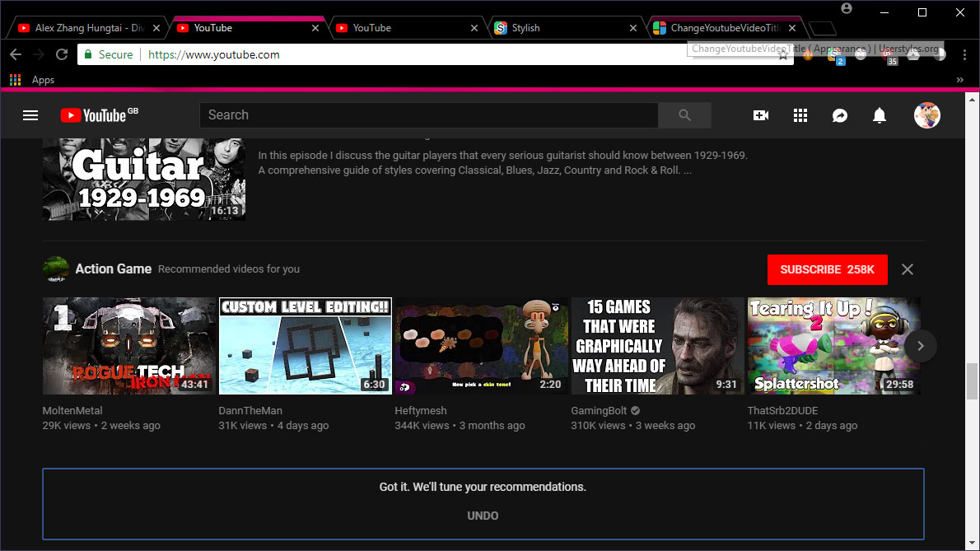Open Chrome's three-dot menu

point(965,55)
